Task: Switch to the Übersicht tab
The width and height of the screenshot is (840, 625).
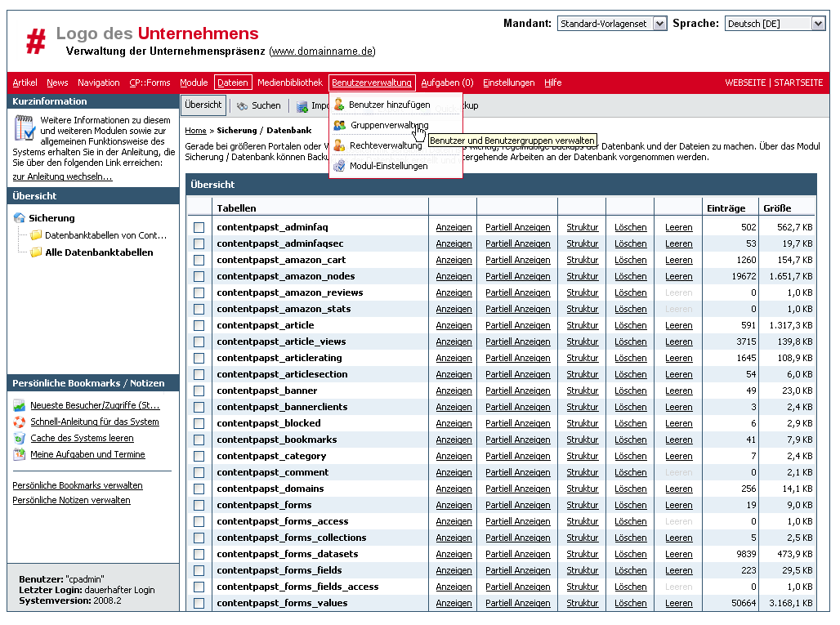Action: click(x=203, y=105)
